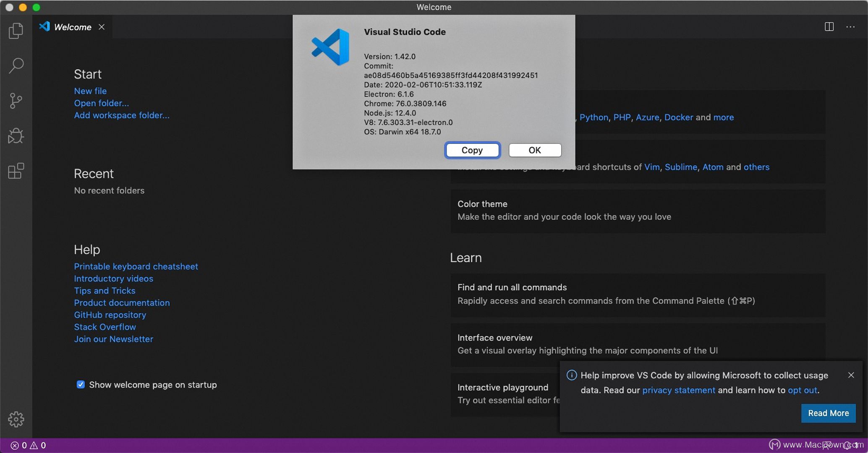Screen dimensions: 868x453
Task: Open the Interface overview card
Action: pyautogui.click(x=638, y=344)
